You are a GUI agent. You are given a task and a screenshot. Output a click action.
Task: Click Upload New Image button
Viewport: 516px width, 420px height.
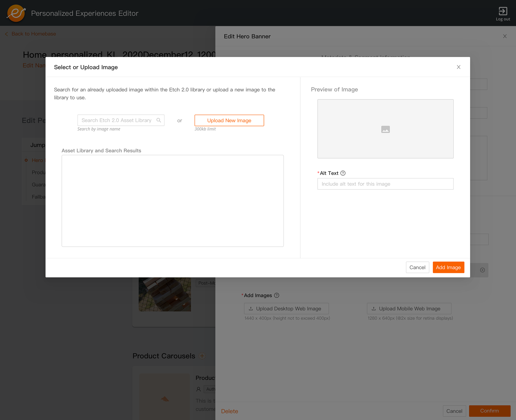[229, 120]
